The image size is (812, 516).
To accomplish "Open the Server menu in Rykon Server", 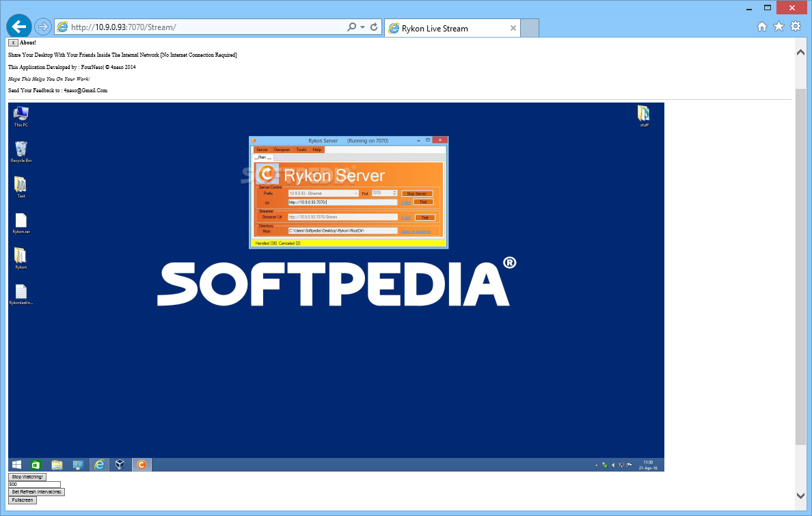I will tap(262, 150).
